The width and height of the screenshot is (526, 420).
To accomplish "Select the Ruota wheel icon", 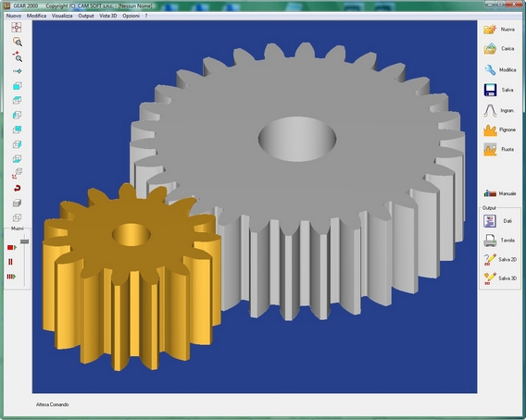I will coord(490,150).
